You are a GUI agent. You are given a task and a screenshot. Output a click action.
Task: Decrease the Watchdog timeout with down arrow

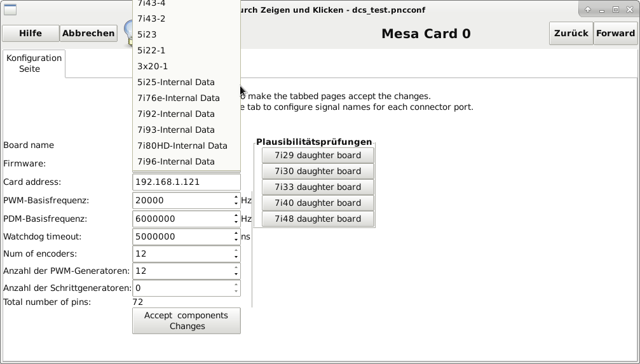pos(236,240)
